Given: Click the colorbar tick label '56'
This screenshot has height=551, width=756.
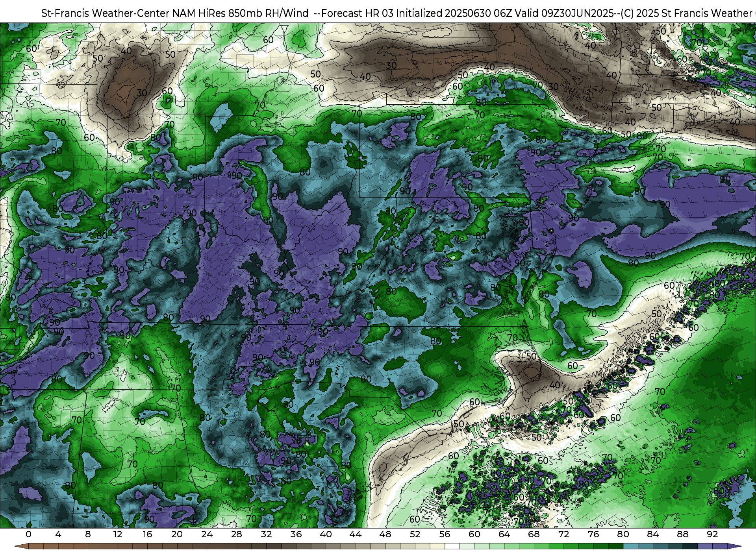Looking at the screenshot, I should tap(445, 534).
